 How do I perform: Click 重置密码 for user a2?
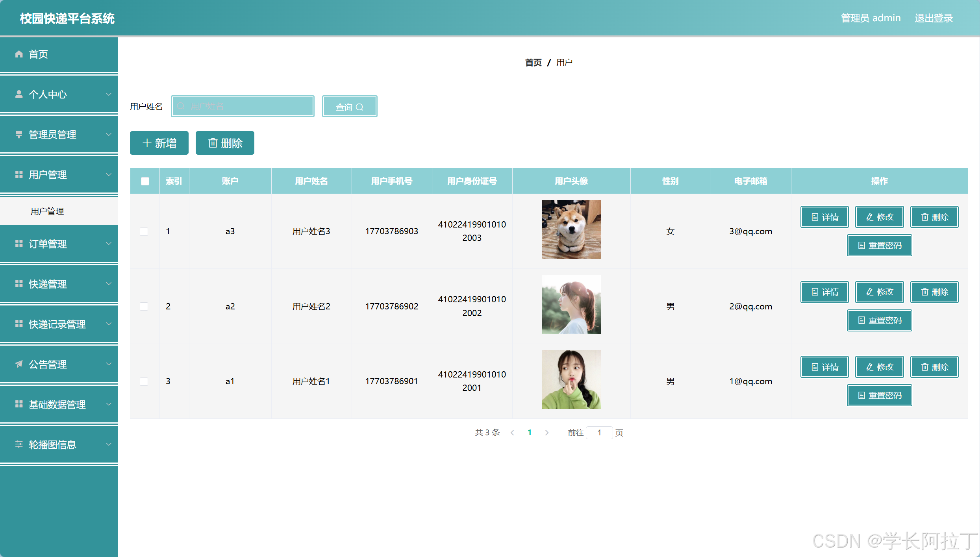click(x=879, y=320)
